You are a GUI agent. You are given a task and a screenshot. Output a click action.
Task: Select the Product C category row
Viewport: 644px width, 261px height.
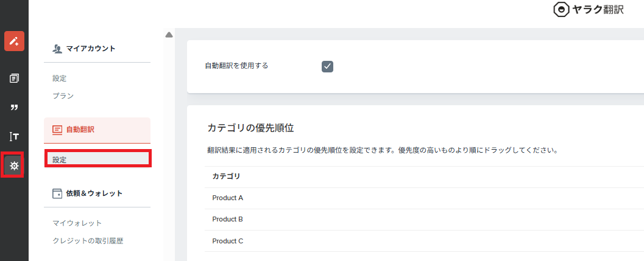(x=424, y=241)
